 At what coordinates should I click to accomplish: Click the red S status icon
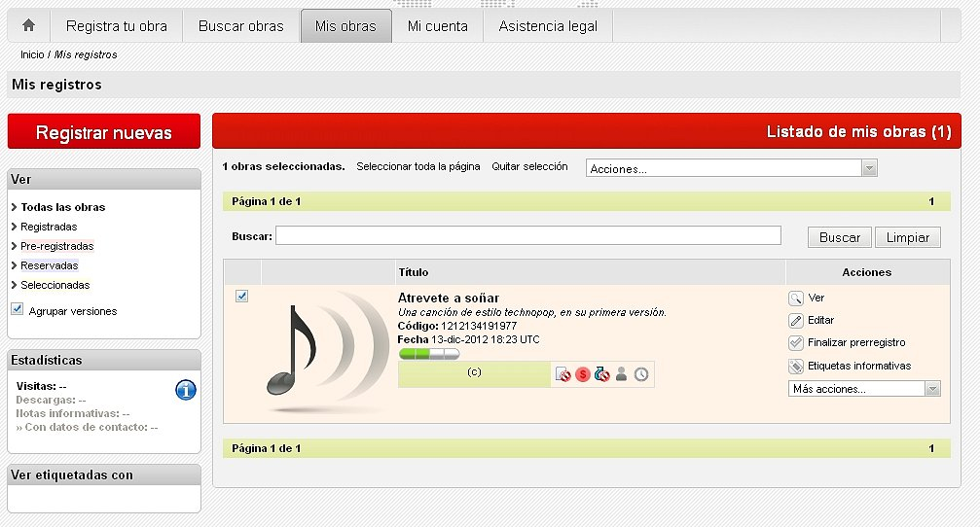[583, 374]
